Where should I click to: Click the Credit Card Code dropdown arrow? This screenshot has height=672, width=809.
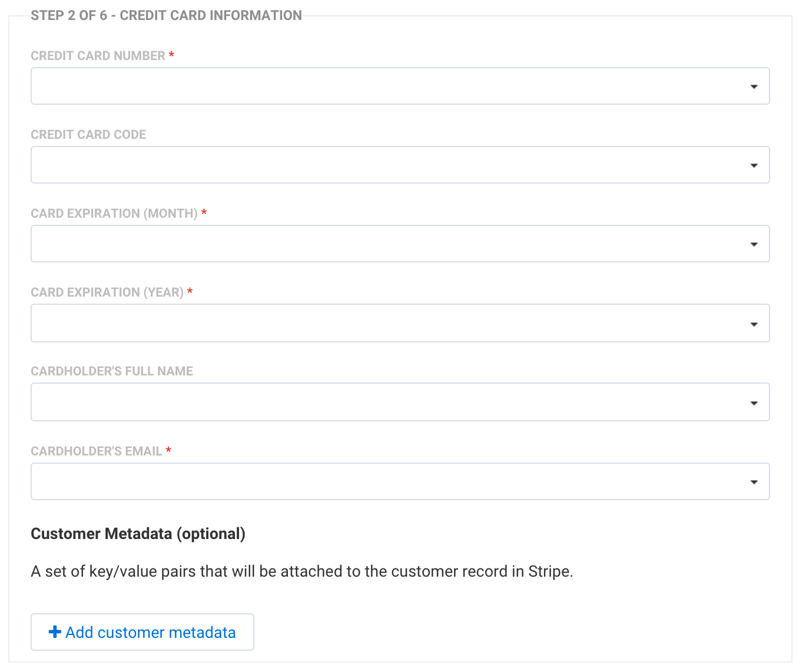click(x=754, y=165)
